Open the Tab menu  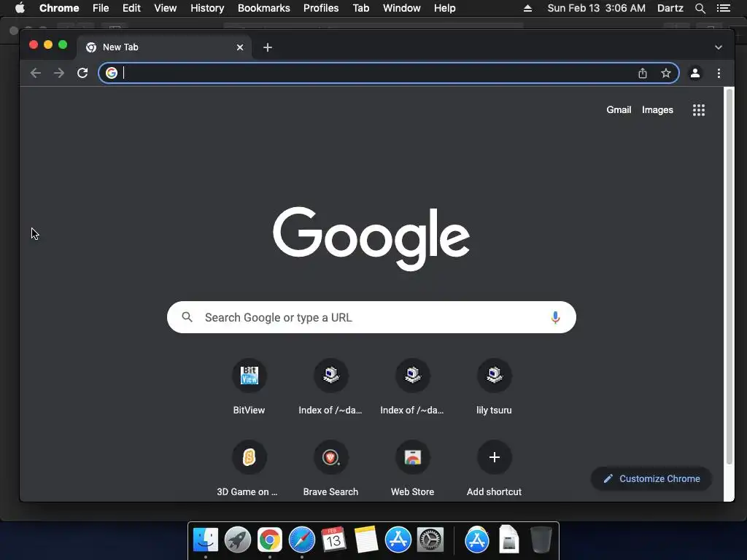point(360,8)
